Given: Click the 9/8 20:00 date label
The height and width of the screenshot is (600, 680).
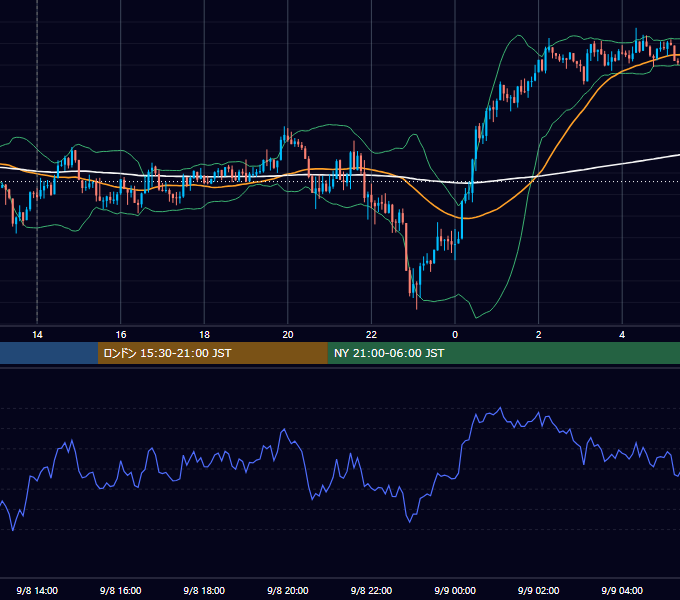Looking at the screenshot, I should (x=288, y=590).
